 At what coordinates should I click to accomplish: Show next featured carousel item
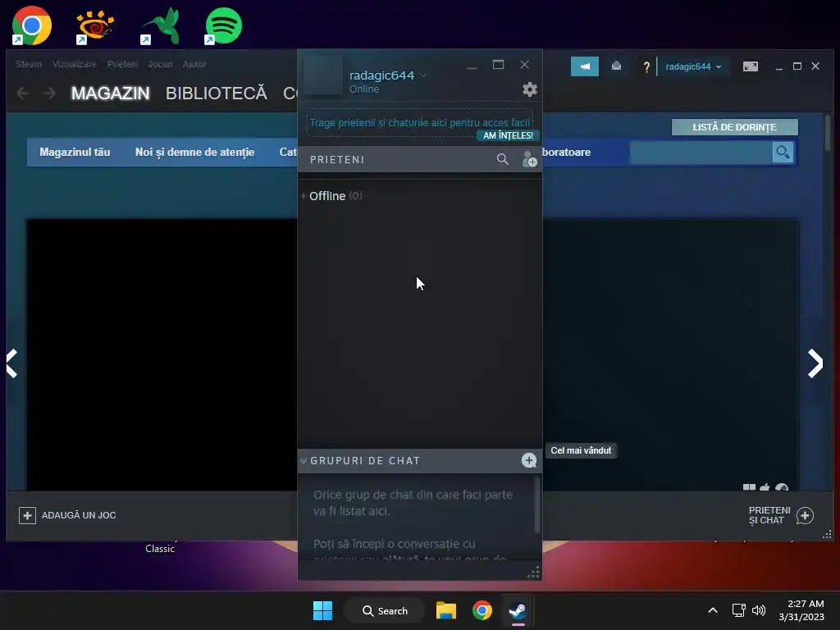click(x=815, y=363)
